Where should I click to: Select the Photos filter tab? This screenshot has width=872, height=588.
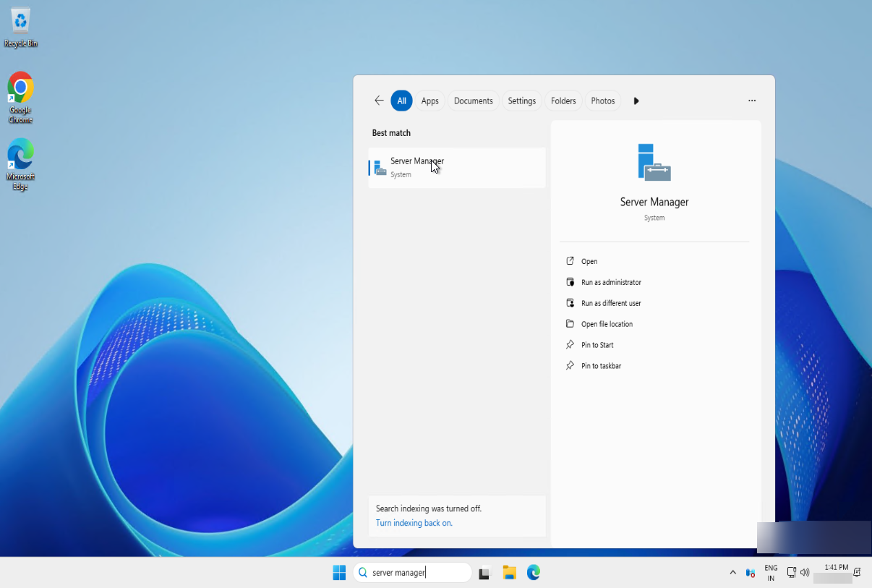(602, 101)
